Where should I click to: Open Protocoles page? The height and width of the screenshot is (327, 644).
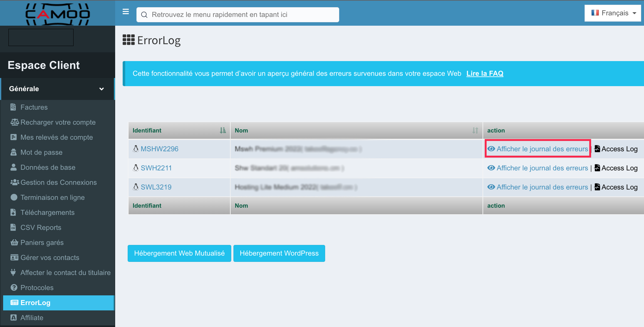37,288
